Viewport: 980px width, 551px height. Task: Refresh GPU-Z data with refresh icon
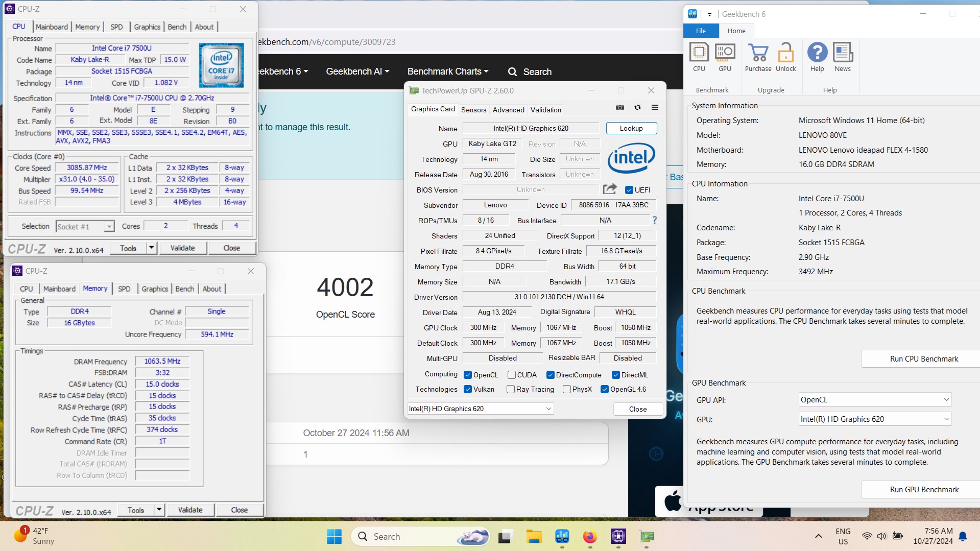coord(637,107)
